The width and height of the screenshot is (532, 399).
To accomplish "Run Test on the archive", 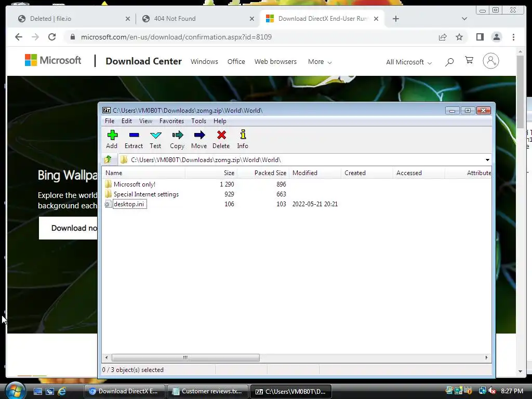I will click(x=155, y=139).
